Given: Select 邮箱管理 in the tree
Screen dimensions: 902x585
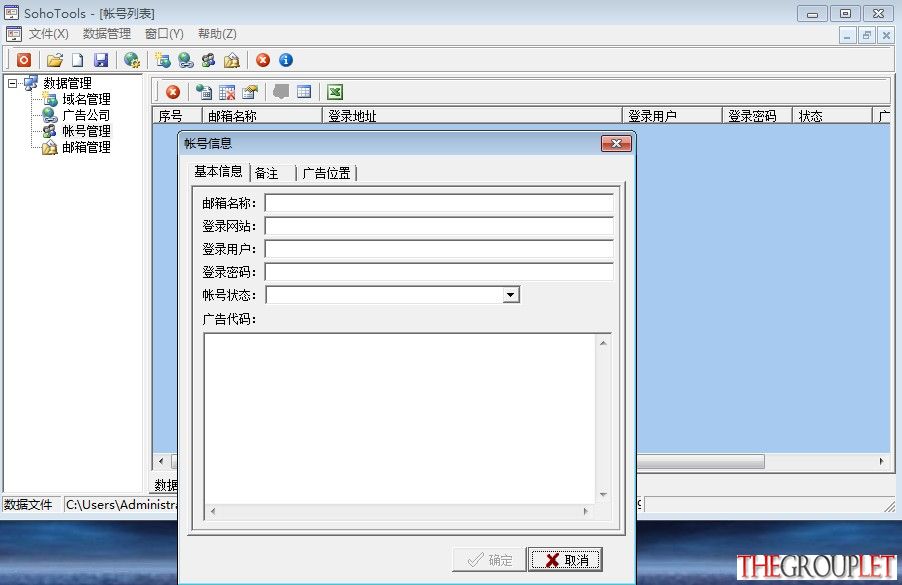Looking at the screenshot, I should pyautogui.click(x=86, y=147).
